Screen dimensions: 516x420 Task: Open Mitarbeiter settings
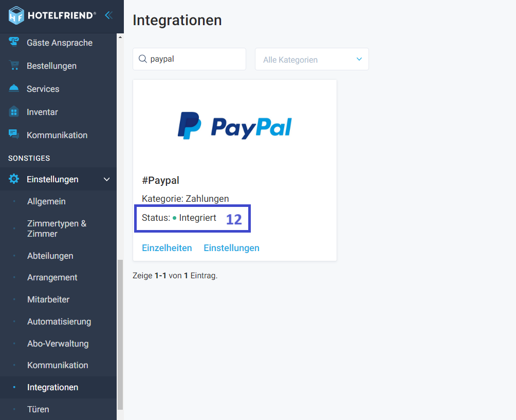48,299
